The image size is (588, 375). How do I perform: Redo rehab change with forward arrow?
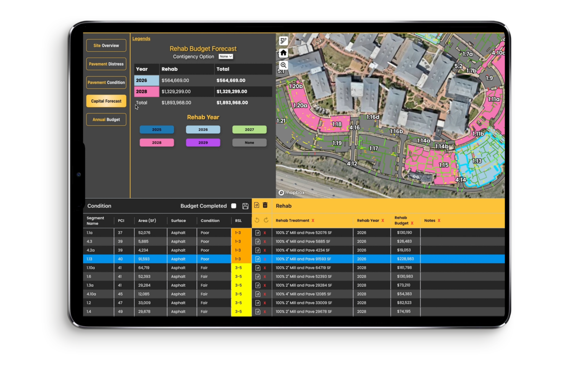[x=266, y=219]
